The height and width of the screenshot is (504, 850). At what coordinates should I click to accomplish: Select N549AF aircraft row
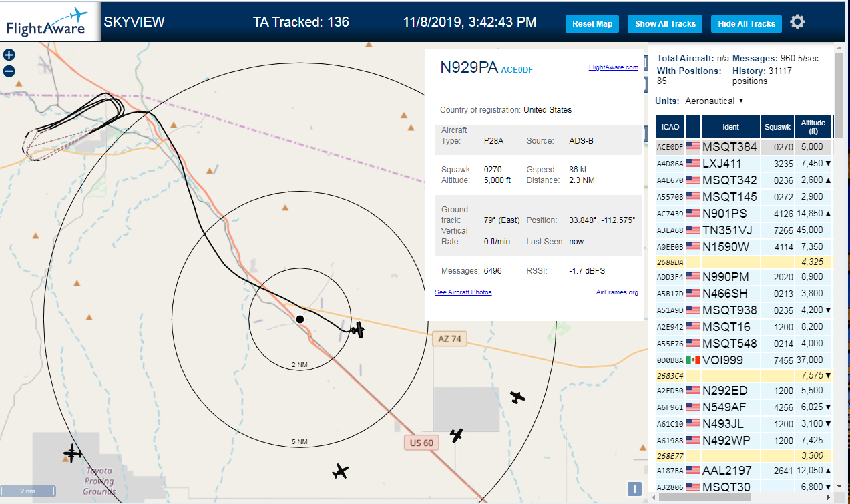pyautogui.click(x=744, y=407)
